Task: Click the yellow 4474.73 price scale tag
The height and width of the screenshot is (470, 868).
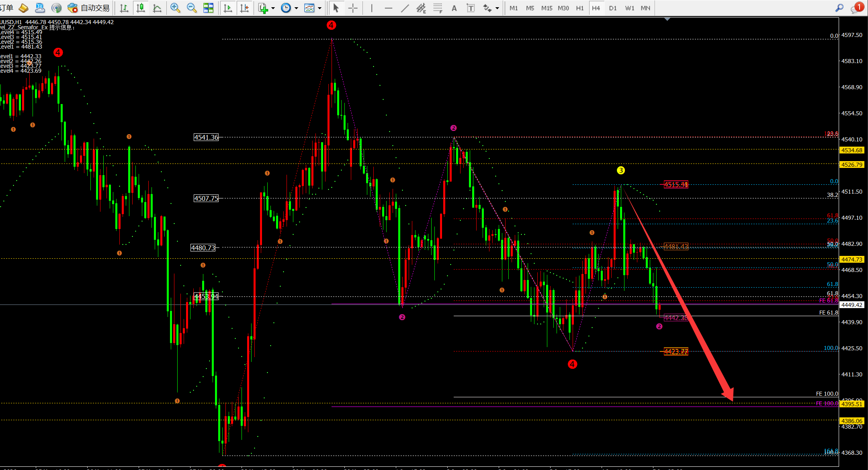Action: pos(852,260)
